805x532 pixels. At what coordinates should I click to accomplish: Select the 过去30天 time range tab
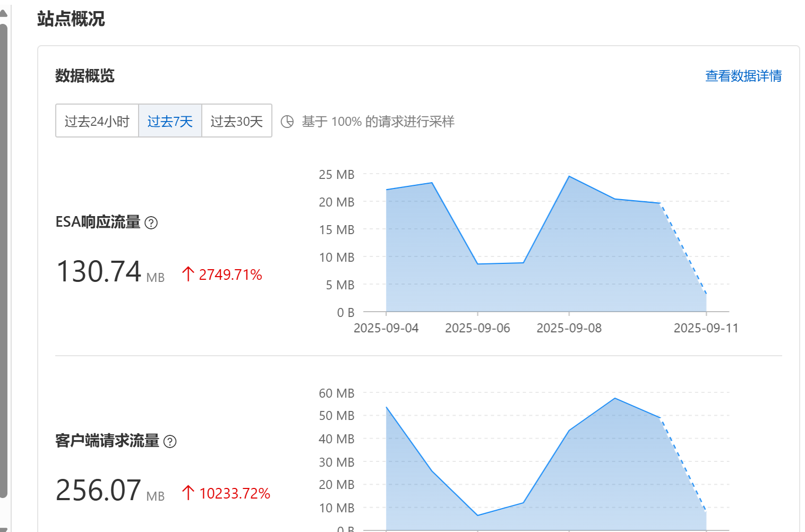point(237,121)
